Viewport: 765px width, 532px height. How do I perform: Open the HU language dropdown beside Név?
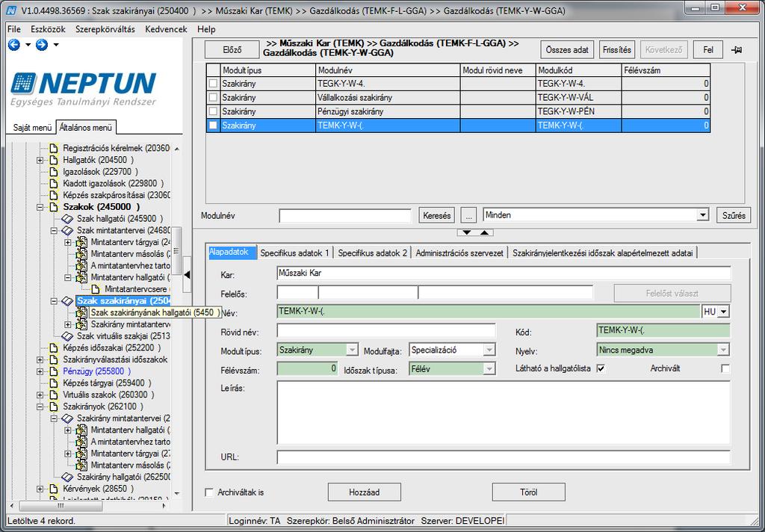pos(724,312)
